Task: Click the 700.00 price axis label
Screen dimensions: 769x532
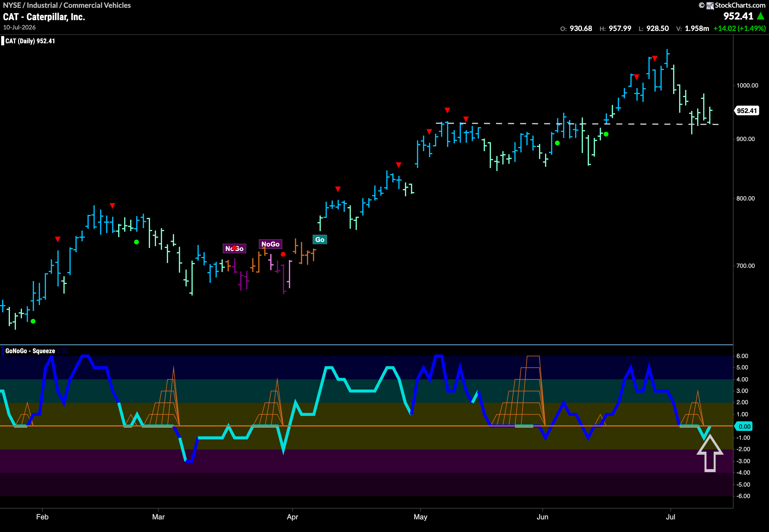Action: pos(746,266)
